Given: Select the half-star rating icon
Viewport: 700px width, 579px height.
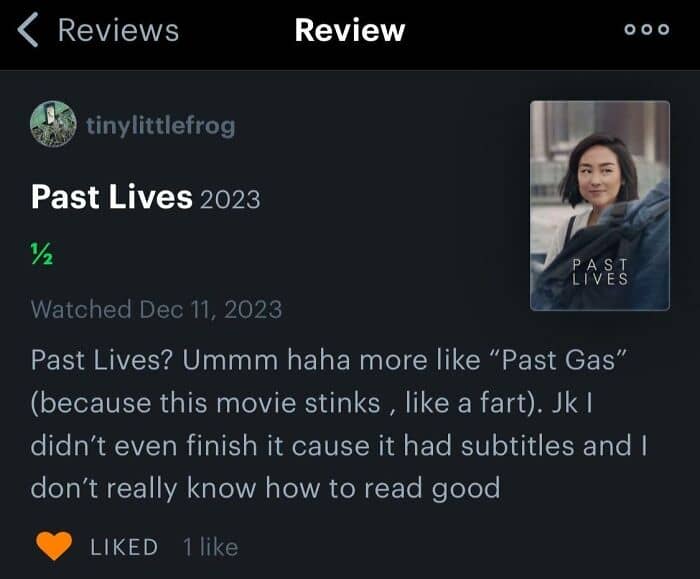Looking at the screenshot, I should tap(42, 254).
